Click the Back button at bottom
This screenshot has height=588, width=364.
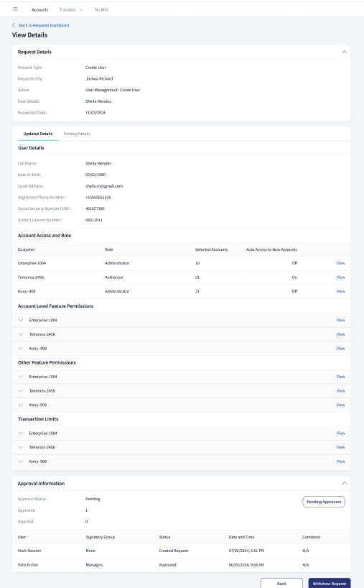pyautogui.click(x=281, y=583)
